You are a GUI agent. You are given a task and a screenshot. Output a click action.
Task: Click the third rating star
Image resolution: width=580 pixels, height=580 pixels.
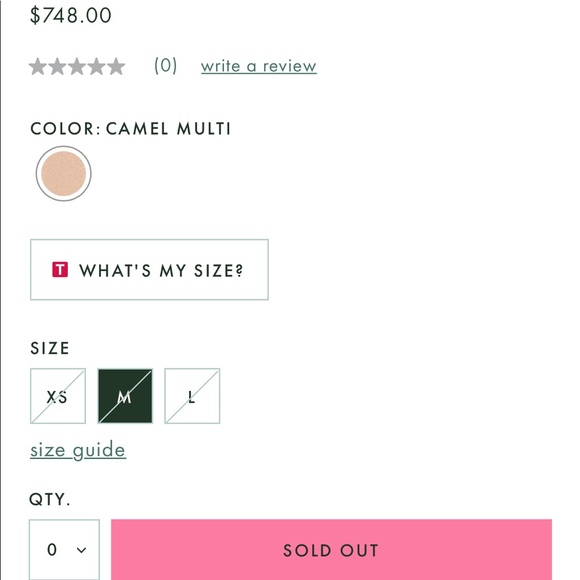coord(77,67)
